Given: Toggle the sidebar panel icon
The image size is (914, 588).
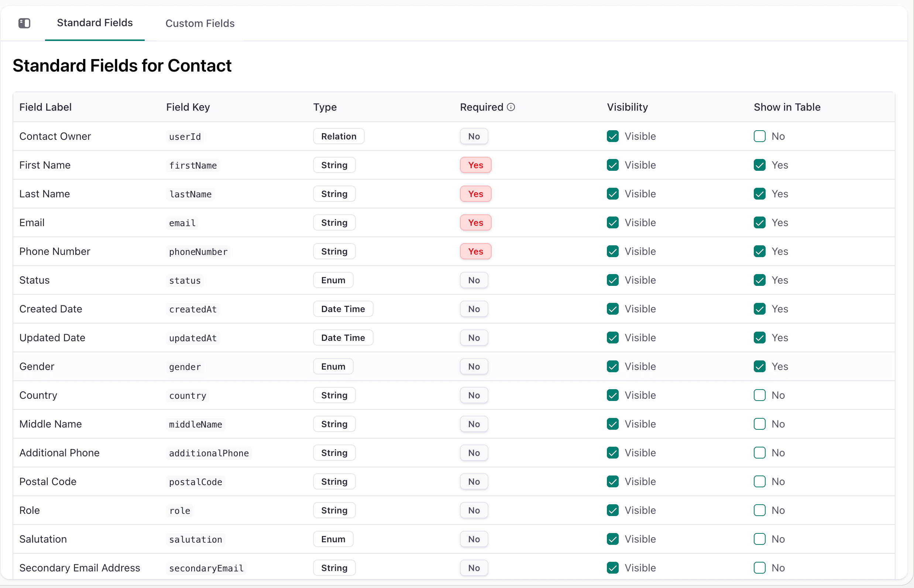Looking at the screenshot, I should pos(24,23).
